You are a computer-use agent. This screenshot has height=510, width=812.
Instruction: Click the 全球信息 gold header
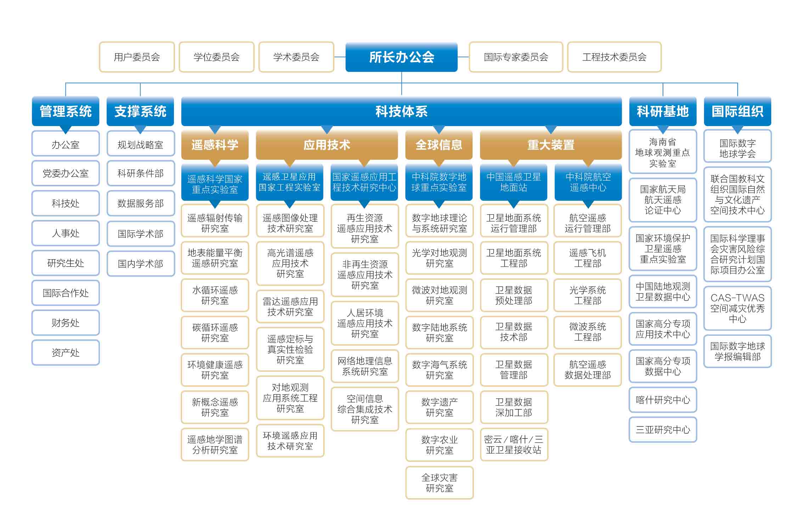click(439, 145)
